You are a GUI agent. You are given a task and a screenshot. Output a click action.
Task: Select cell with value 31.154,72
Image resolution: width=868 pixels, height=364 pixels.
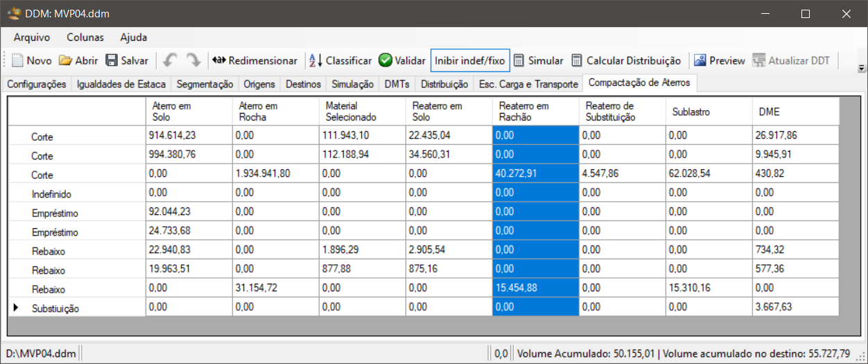275,288
